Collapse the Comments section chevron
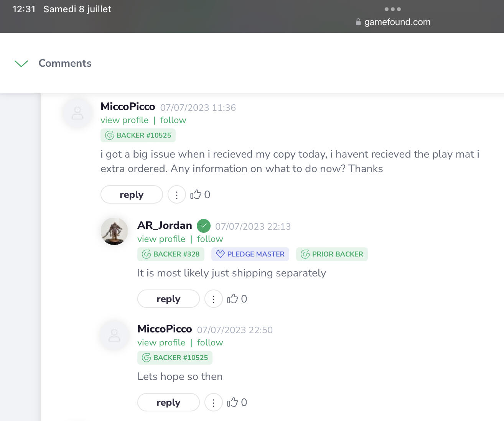504x421 pixels. point(21,63)
